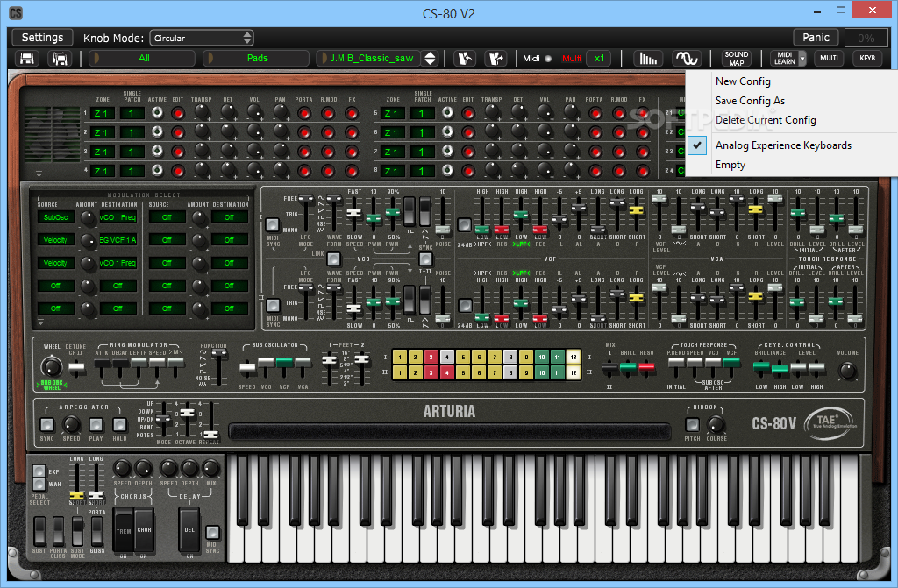Toggle the Ribbon Pitch button
Image resolution: width=898 pixels, height=588 pixels.
[692, 425]
